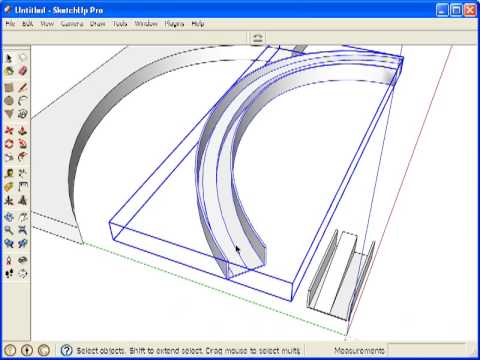Click the Next view tool

pos(23,244)
